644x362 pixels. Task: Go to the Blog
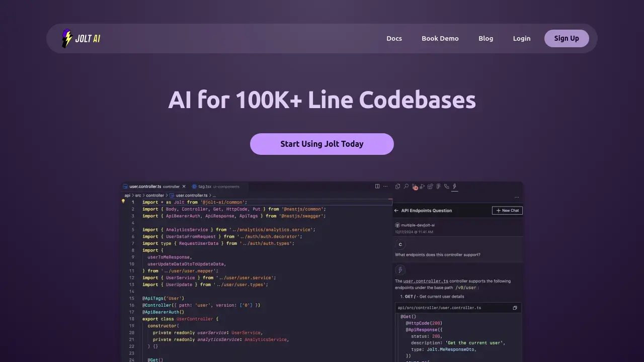pyautogui.click(x=486, y=38)
